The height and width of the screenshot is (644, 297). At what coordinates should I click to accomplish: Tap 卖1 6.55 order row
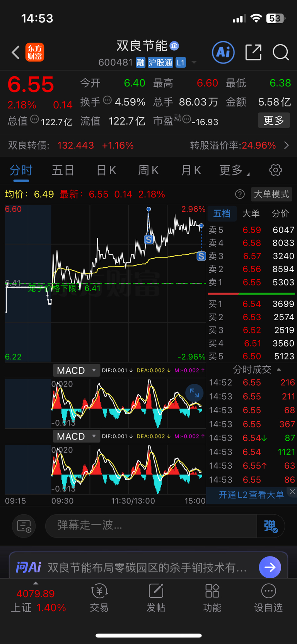(251, 282)
